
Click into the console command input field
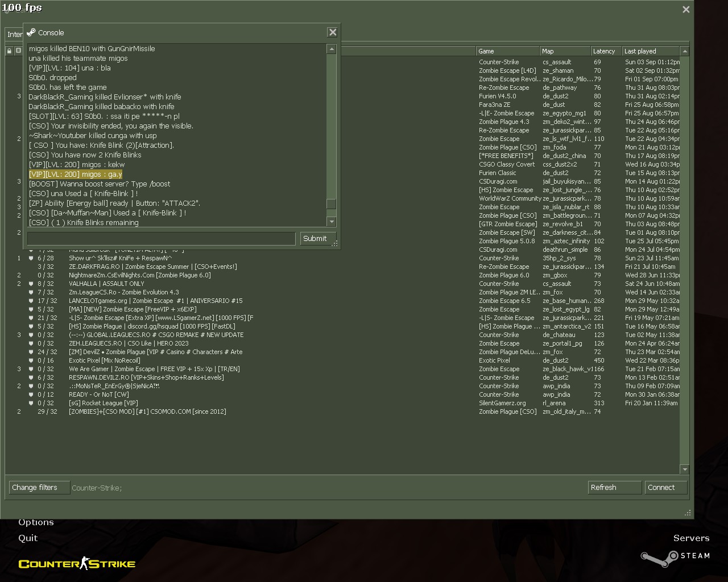(x=161, y=239)
